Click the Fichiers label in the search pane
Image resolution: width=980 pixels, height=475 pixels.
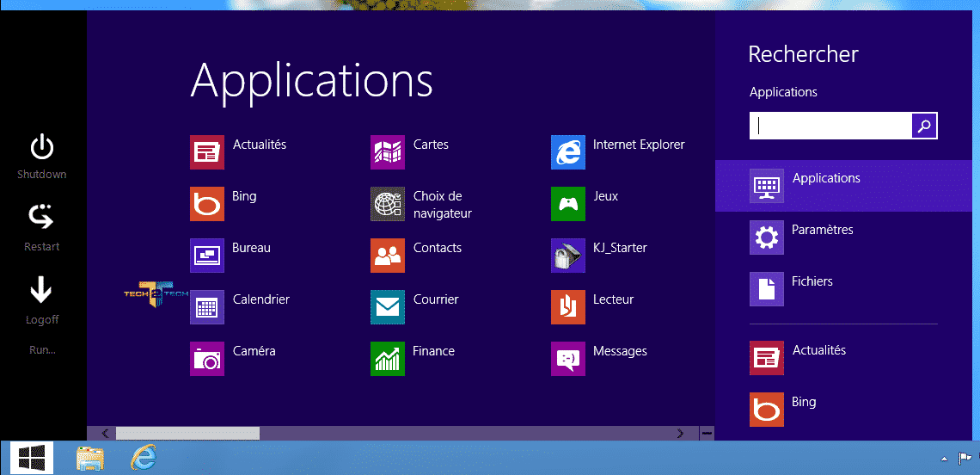pyautogui.click(x=812, y=281)
